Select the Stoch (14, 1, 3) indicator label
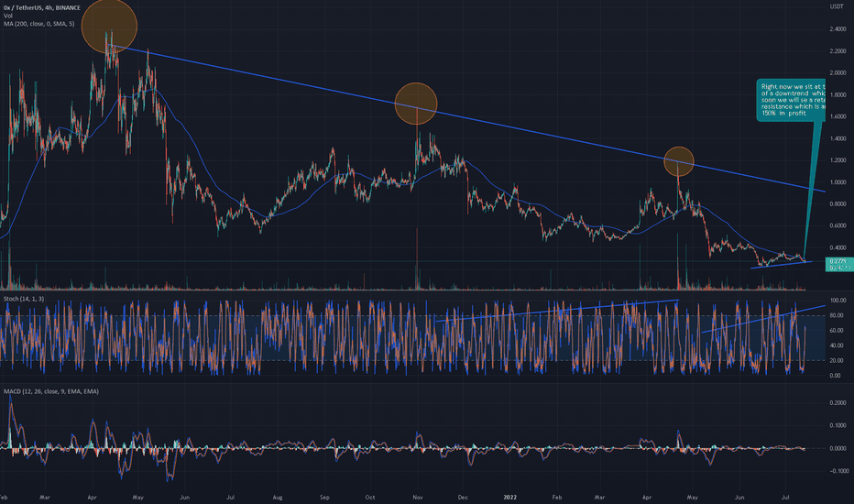The image size is (854, 504). 24,299
